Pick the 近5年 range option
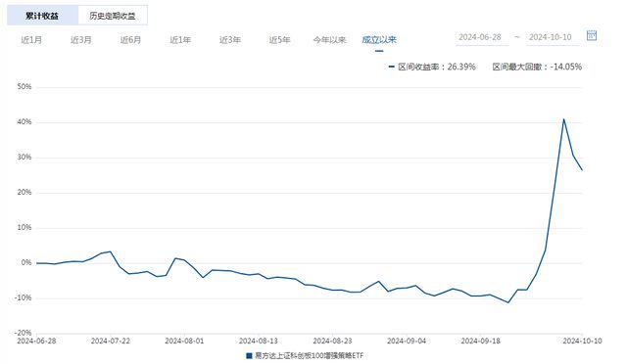Screen dimensions: 627x364 [x=279, y=40]
